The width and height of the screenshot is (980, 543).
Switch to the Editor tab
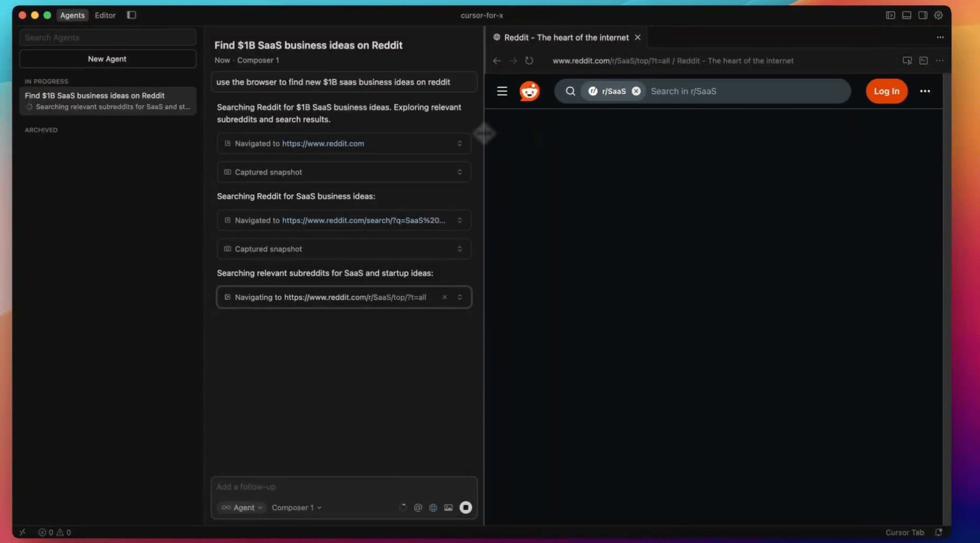tap(105, 15)
